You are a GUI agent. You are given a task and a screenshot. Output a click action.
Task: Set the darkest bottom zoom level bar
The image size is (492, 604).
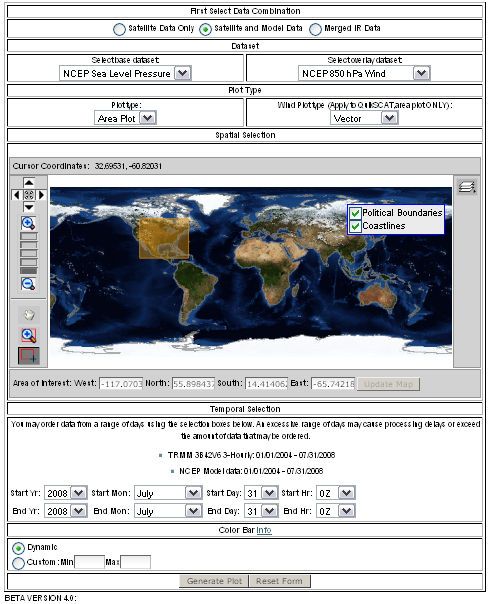tap(29, 271)
